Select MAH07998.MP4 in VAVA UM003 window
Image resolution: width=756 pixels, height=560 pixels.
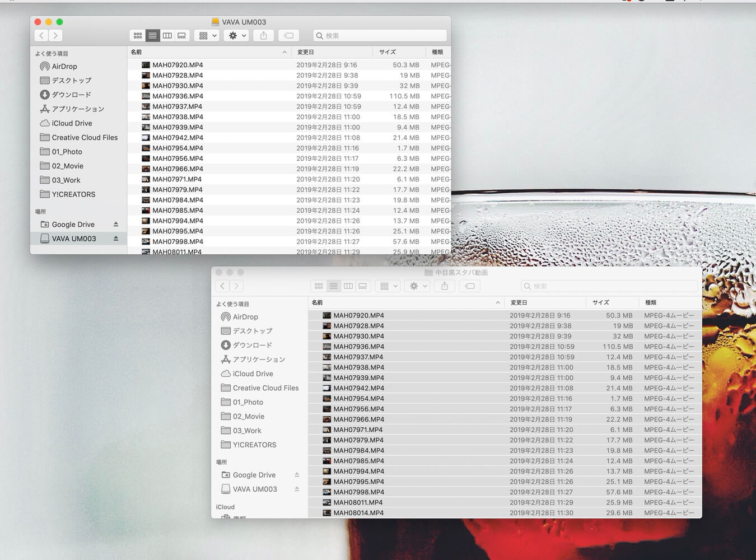pos(289,242)
